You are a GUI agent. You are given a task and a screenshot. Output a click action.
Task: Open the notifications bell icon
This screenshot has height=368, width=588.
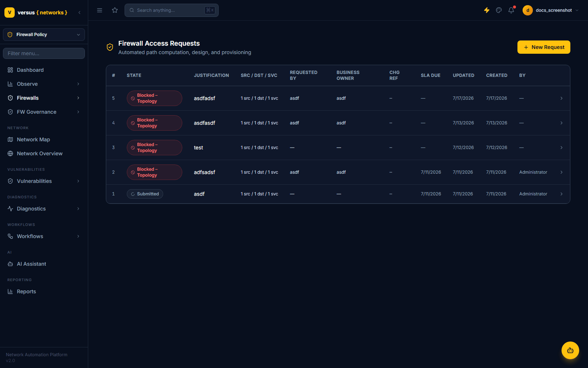click(x=511, y=10)
